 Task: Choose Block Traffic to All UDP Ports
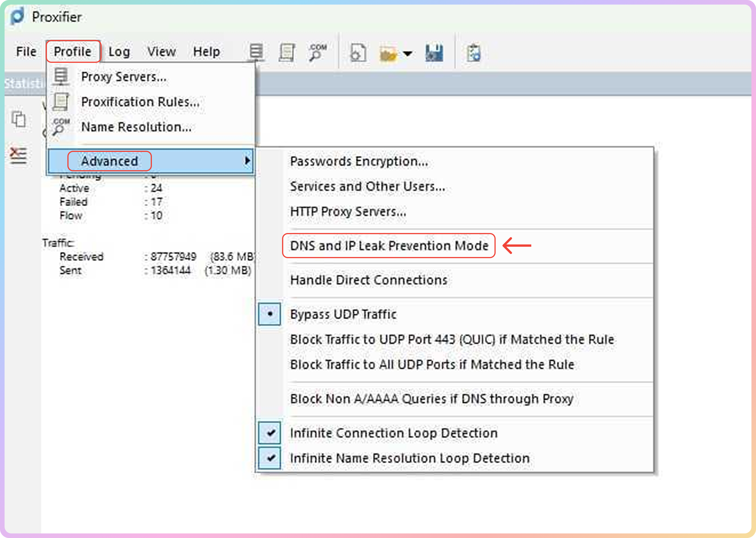[x=432, y=364]
